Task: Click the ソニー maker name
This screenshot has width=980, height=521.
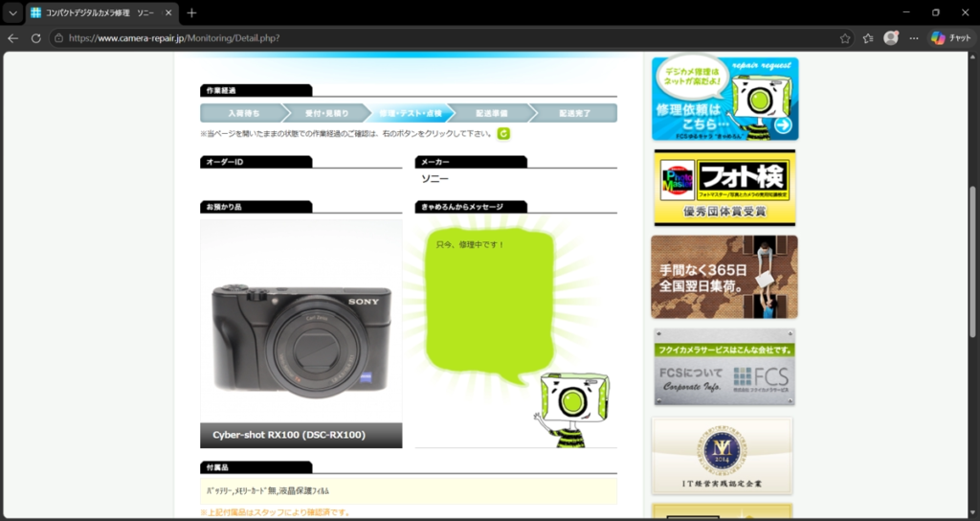Action: pos(434,179)
